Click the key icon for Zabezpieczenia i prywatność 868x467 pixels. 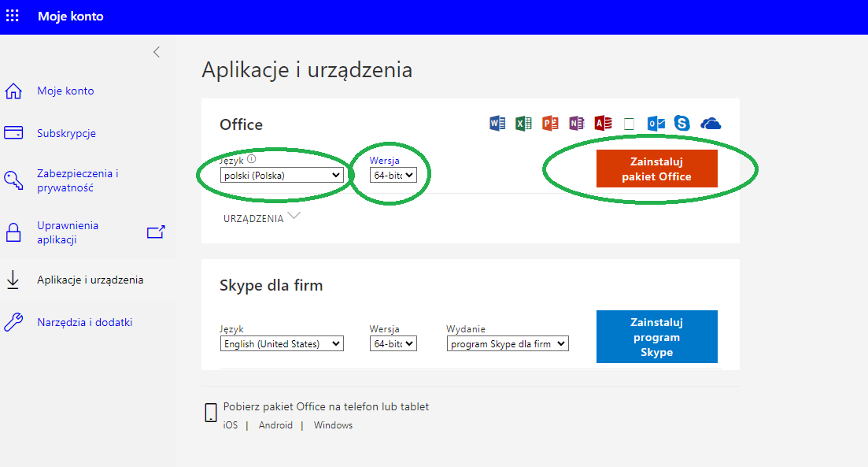pyautogui.click(x=13, y=180)
